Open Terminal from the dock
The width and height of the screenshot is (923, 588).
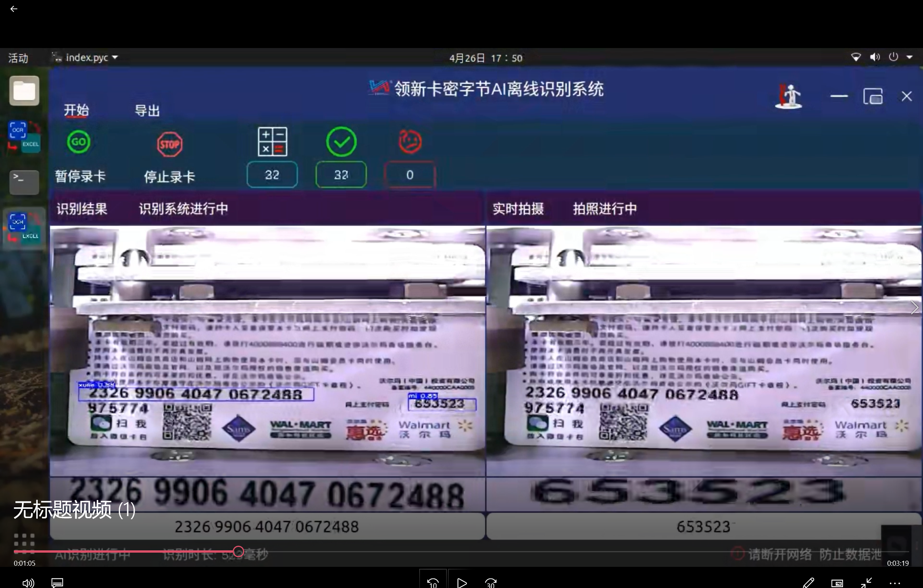24,182
